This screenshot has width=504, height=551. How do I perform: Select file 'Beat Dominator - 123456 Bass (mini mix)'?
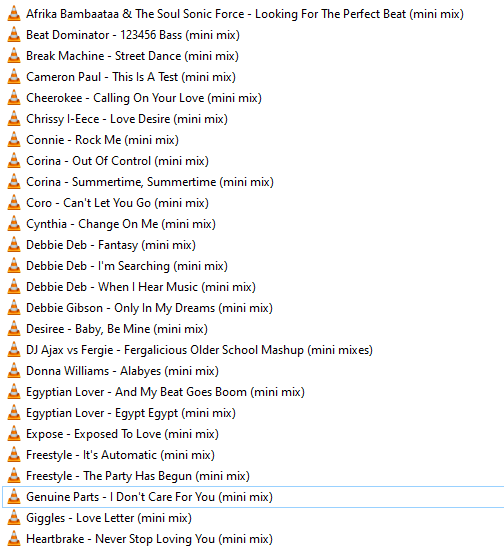point(133,35)
